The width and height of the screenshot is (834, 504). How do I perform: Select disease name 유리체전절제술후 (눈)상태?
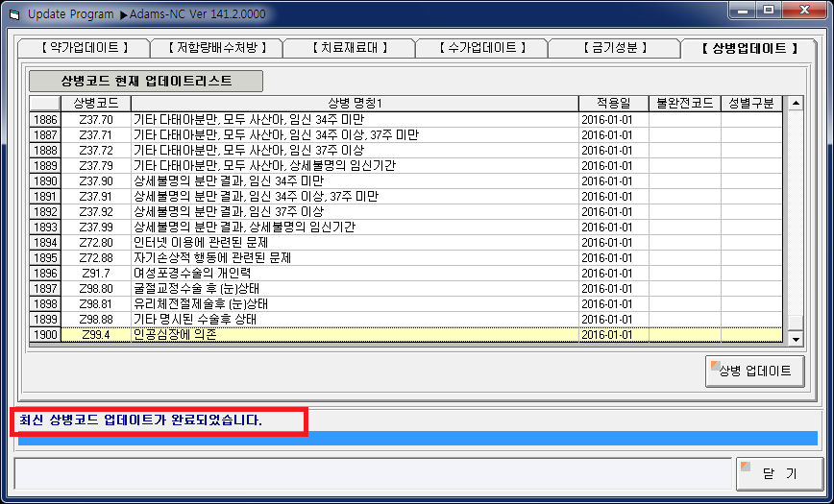point(355,304)
